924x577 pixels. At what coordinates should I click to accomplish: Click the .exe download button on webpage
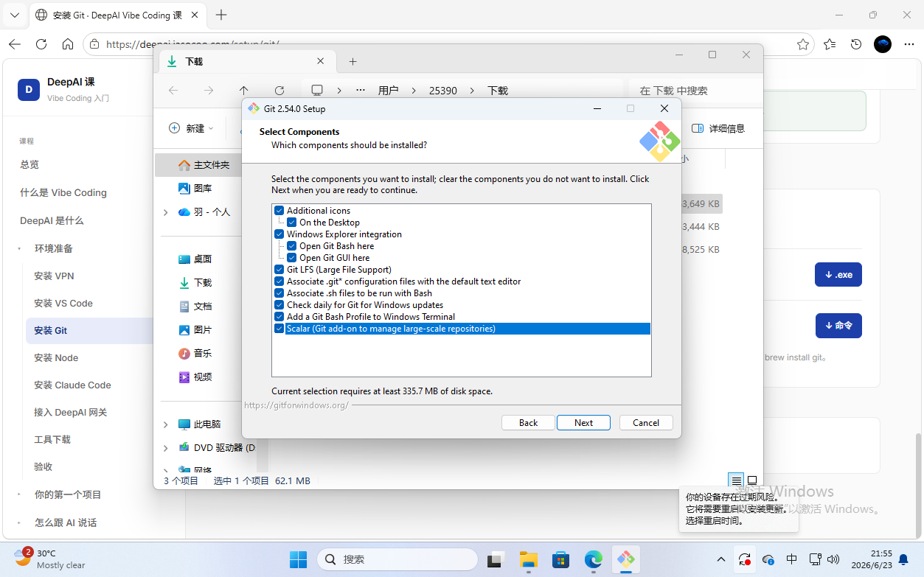[x=838, y=275]
